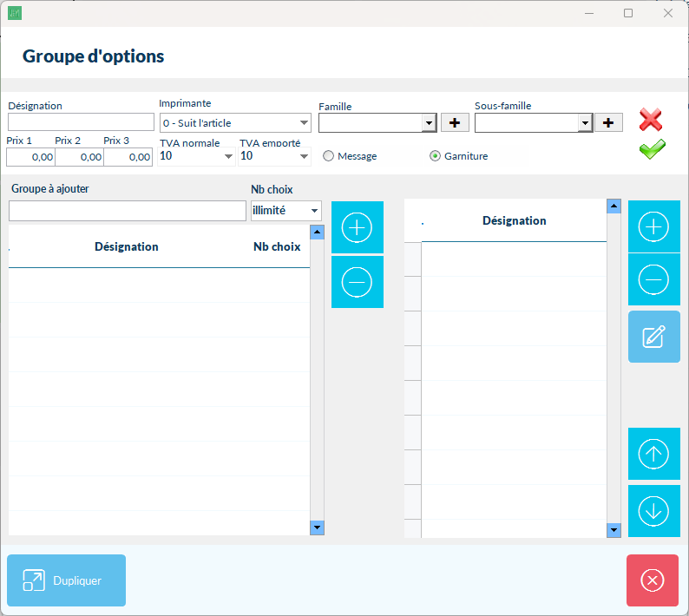Click the green application icon in title bar
The image size is (689, 616).
pyautogui.click(x=15, y=13)
